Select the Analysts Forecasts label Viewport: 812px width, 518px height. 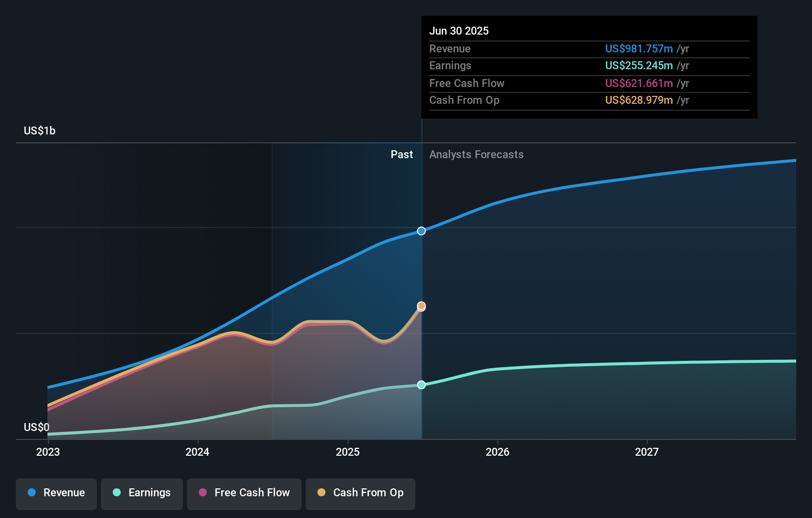pos(476,154)
